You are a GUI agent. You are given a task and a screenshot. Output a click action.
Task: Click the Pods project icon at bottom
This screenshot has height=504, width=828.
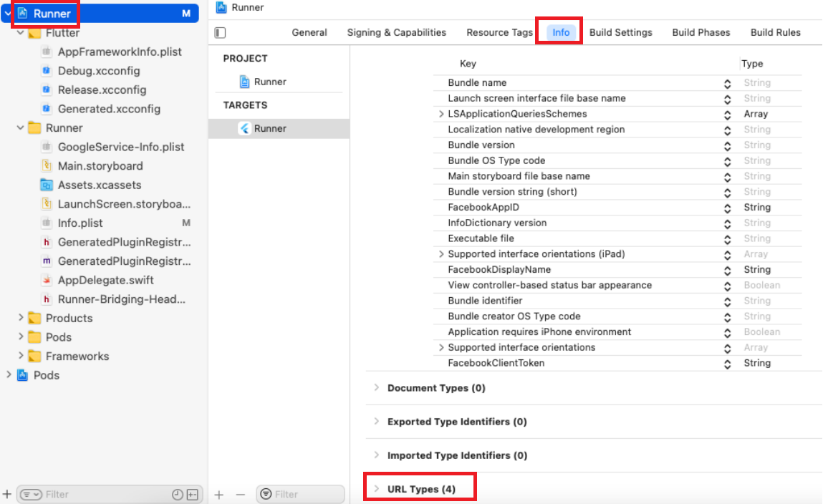[22, 374]
